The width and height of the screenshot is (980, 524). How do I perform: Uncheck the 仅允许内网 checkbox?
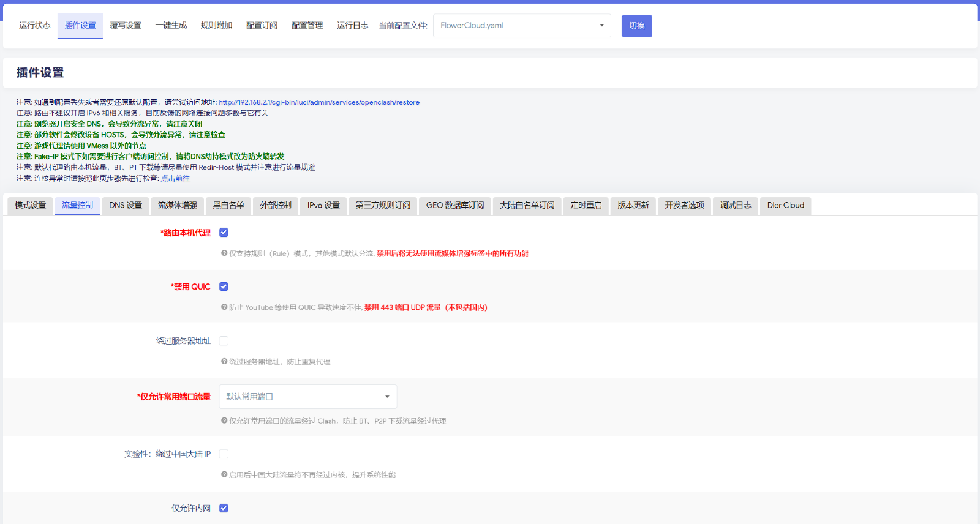224,508
